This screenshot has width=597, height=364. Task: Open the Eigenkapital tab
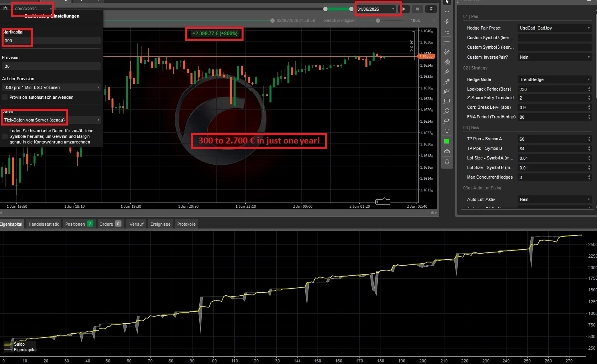pos(11,224)
